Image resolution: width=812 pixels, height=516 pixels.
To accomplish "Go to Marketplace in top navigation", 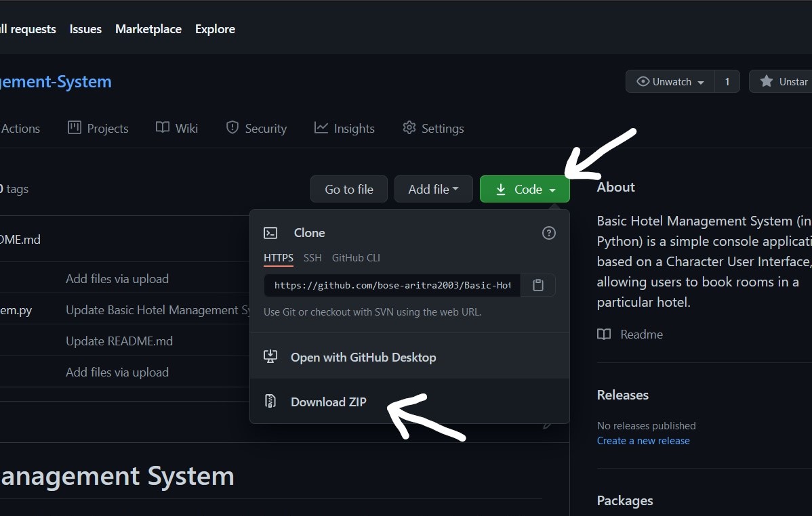I will click(x=148, y=29).
